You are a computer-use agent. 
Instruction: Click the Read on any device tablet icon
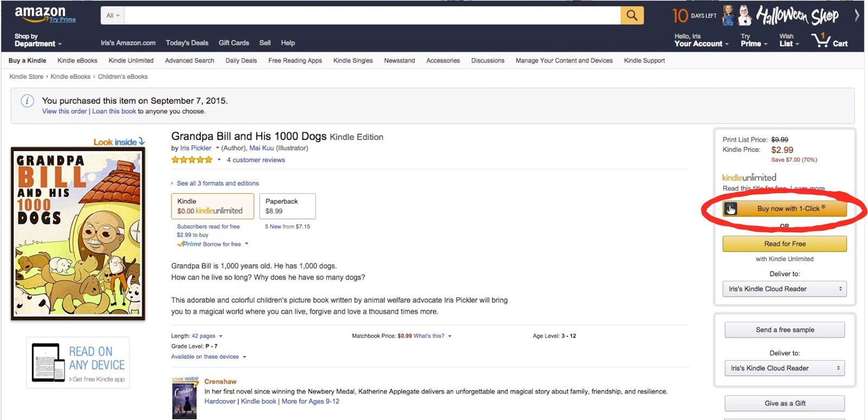click(x=48, y=362)
